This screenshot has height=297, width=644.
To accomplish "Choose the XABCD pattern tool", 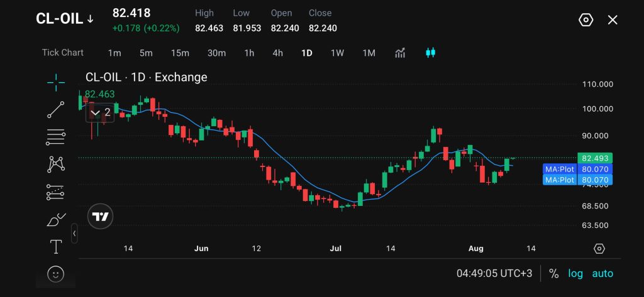I will click(56, 165).
